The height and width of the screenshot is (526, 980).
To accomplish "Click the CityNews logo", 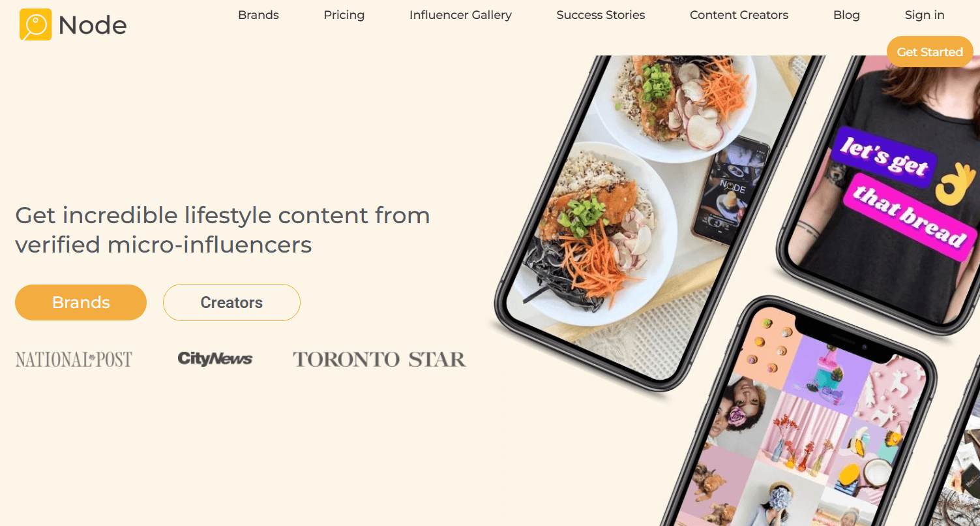I will (215, 358).
